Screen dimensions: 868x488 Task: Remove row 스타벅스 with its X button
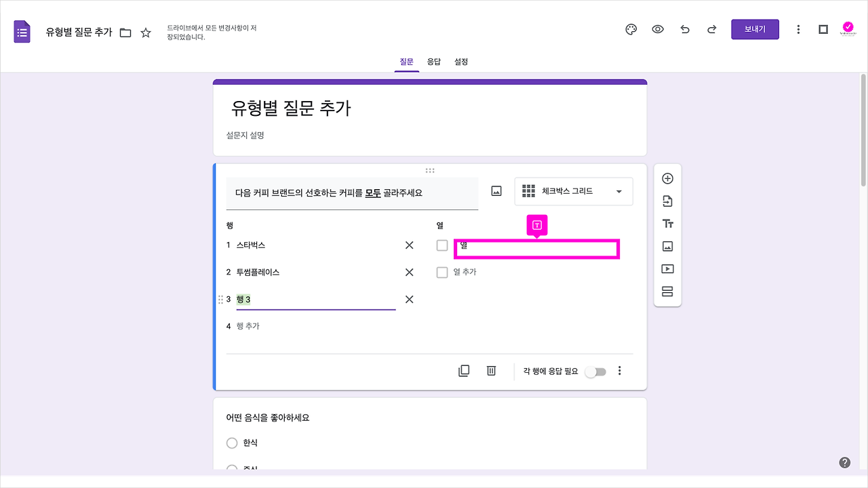pyautogui.click(x=409, y=245)
